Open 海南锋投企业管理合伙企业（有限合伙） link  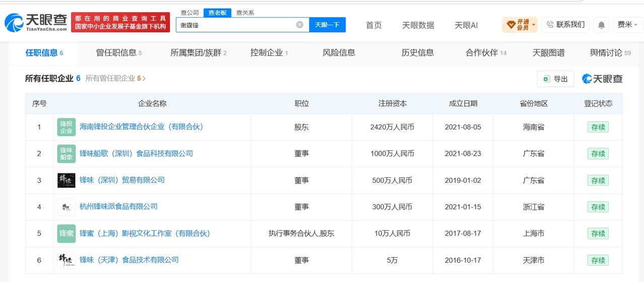point(141,127)
